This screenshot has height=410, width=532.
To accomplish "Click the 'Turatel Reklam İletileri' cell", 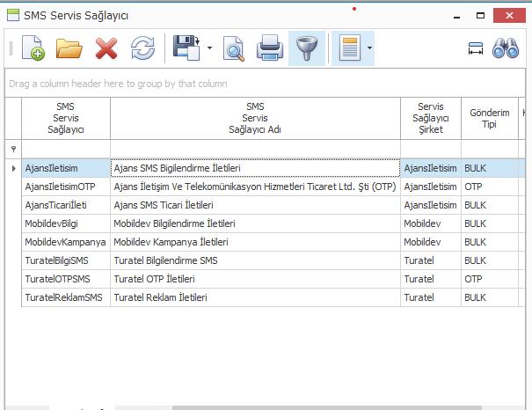I will pos(255,297).
